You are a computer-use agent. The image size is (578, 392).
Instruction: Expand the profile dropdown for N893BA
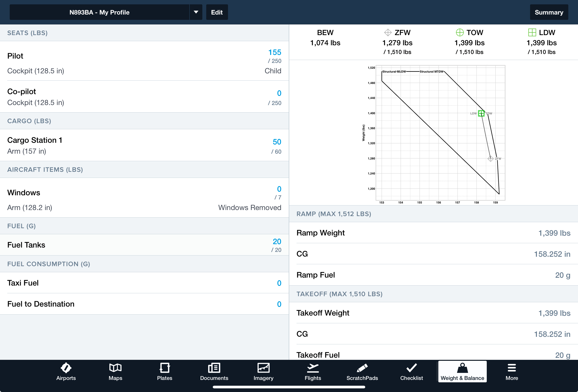click(196, 12)
